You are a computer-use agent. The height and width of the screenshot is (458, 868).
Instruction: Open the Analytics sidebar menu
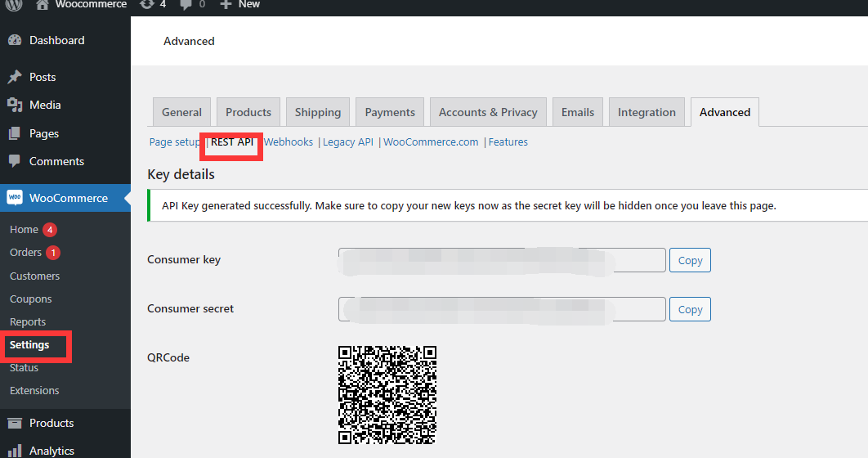click(x=51, y=451)
